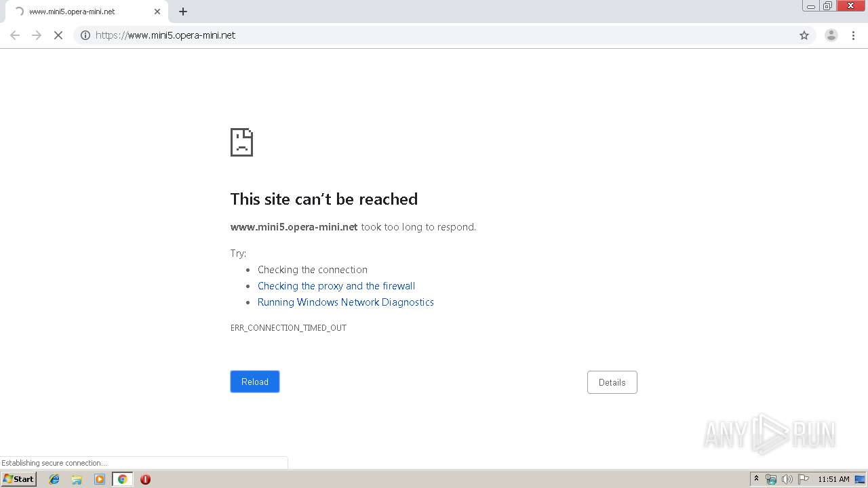Click the bold www.mini5.opera-mini.net host text
The height and width of the screenshot is (488, 868).
coord(294,227)
